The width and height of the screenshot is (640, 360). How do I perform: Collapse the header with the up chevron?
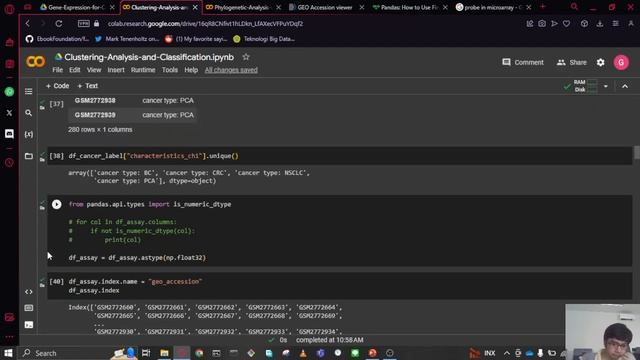click(625, 86)
